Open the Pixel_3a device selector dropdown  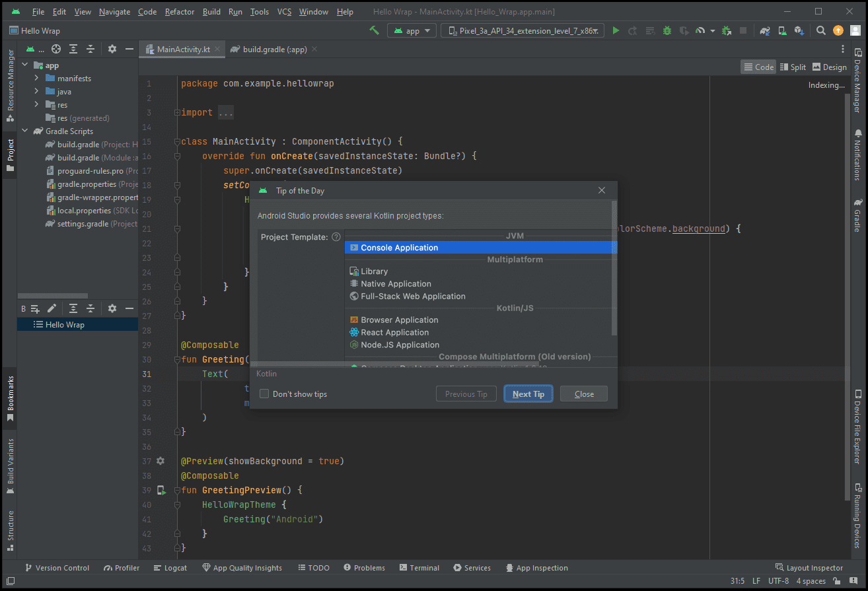point(522,30)
